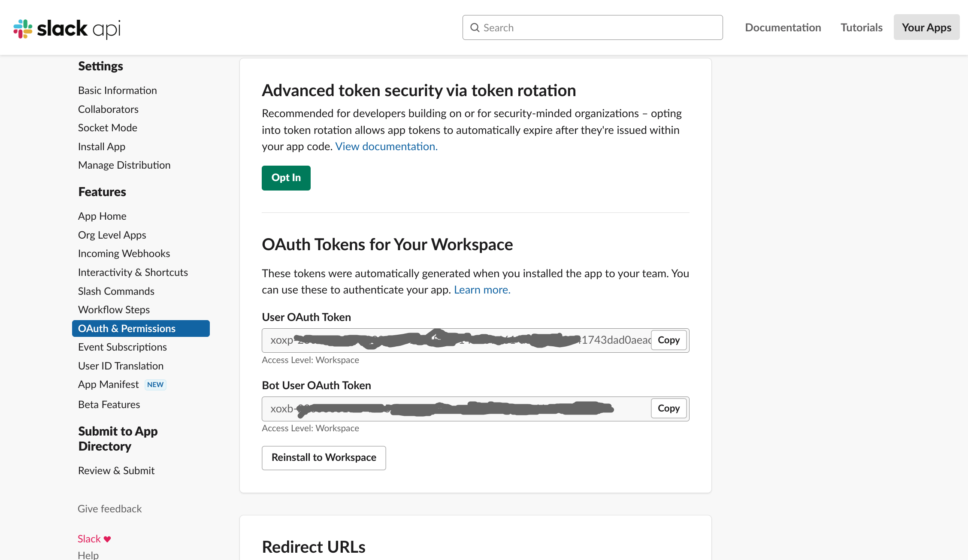The image size is (968, 560).
Task: Click the Slack API logo
Action: tap(67, 28)
